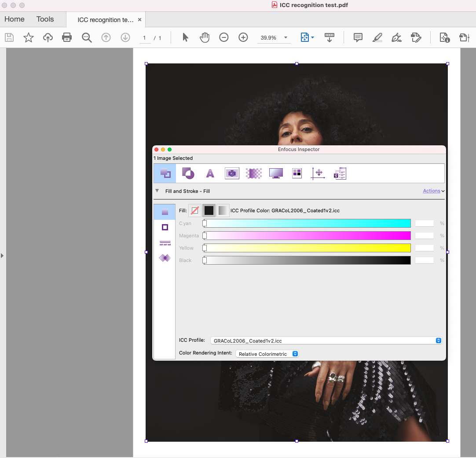Choose the solid color fill option

click(x=209, y=211)
